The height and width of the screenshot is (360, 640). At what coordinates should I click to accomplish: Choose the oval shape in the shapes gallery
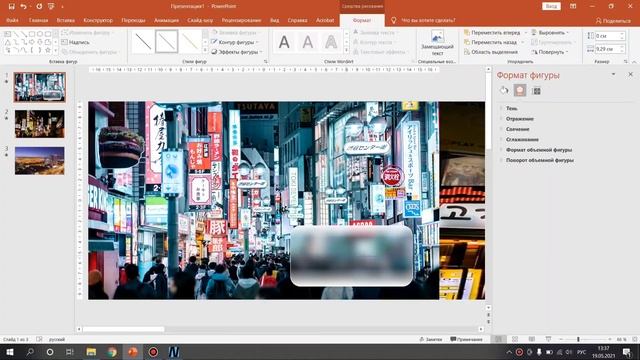pos(40,34)
